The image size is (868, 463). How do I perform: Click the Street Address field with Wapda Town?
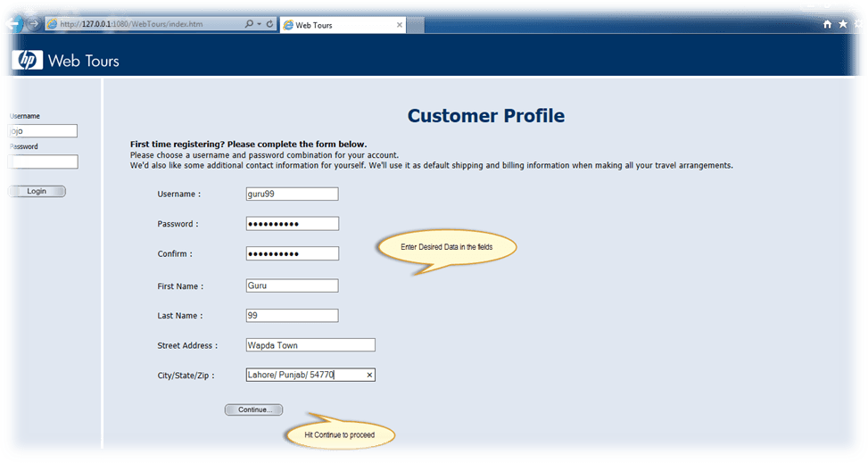[x=310, y=345]
